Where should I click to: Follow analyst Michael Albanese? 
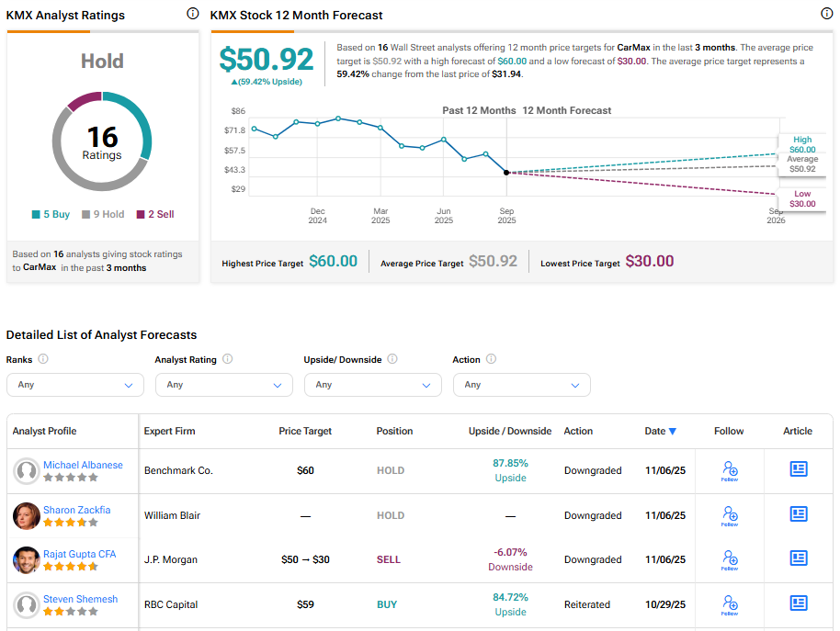tap(730, 470)
